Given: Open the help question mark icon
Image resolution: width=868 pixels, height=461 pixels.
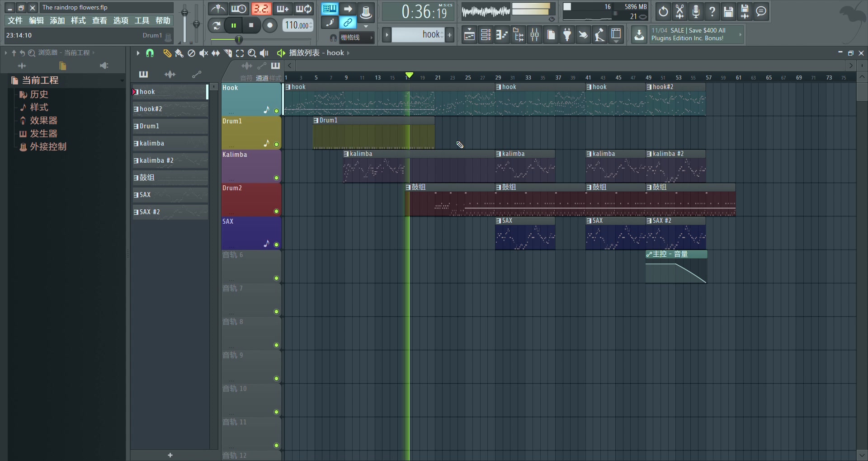Looking at the screenshot, I should tap(712, 11).
